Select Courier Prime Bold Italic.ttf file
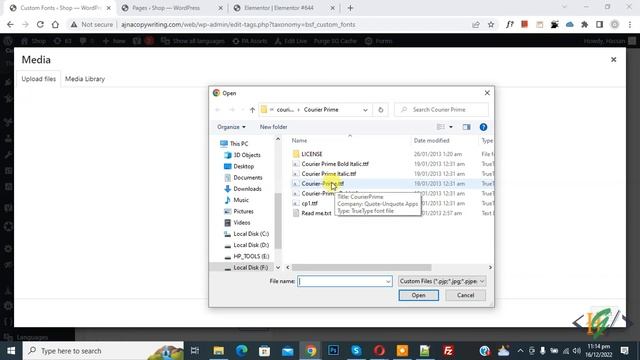The width and height of the screenshot is (640, 360). (335, 164)
